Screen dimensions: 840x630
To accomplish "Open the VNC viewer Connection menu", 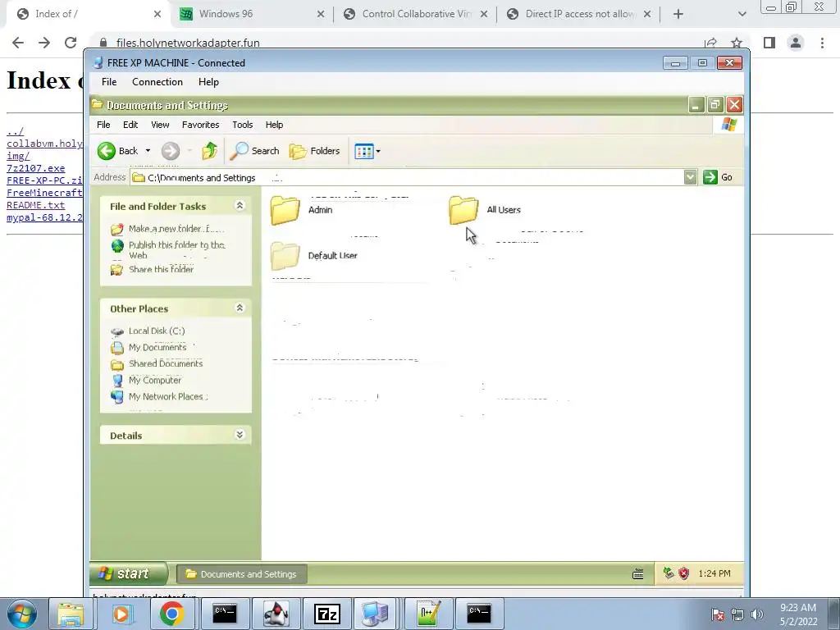I will [x=157, y=82].
